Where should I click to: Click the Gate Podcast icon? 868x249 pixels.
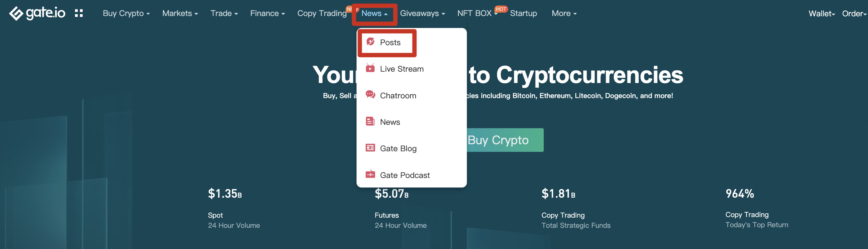point(370,175)
